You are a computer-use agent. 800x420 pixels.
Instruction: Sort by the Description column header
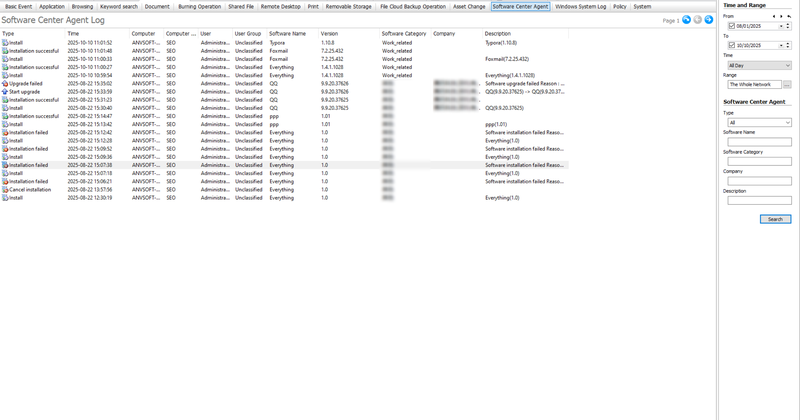pos(526,34)
